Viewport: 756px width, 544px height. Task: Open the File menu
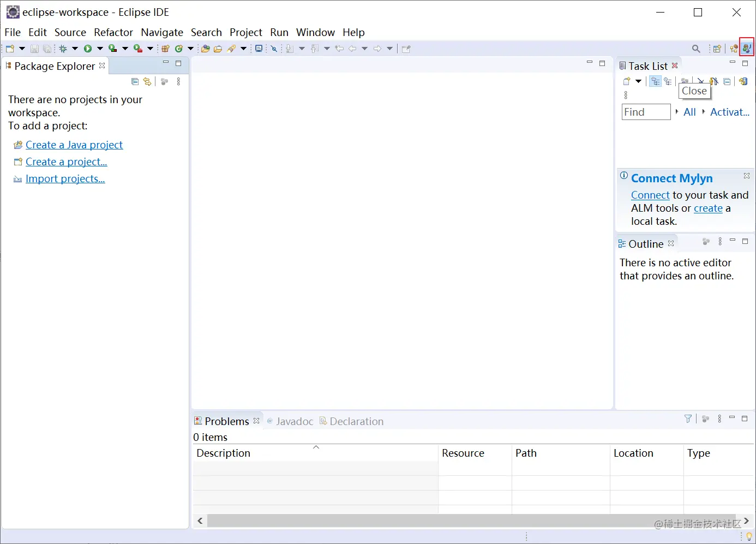coord(13,32)
